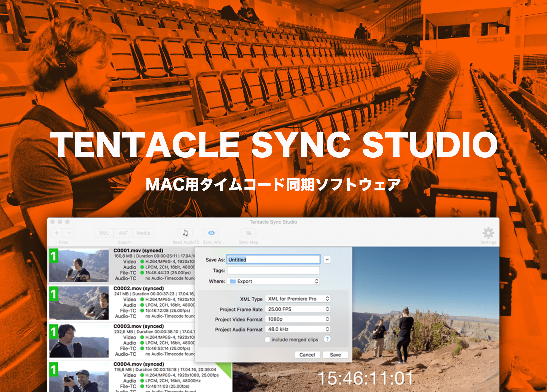The width and height of the screenshot is (547, 392).
Task: Remove files with the minus button
Action: [x=69, y=233]
